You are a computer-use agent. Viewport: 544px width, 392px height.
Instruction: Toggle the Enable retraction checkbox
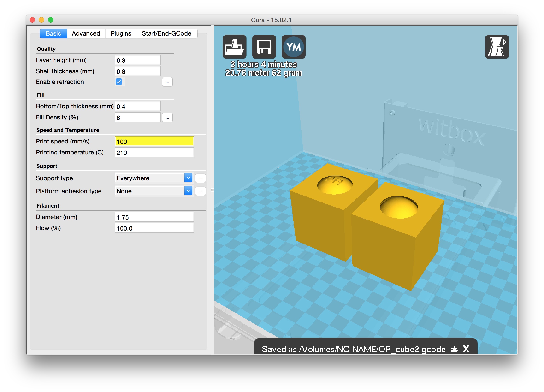tap(119, 82)
